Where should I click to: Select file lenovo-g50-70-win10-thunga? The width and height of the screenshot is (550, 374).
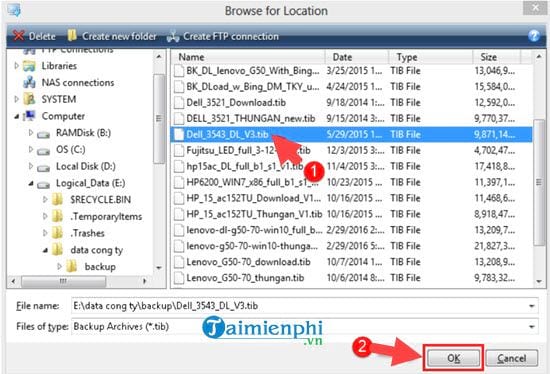(x=352, y=246)
